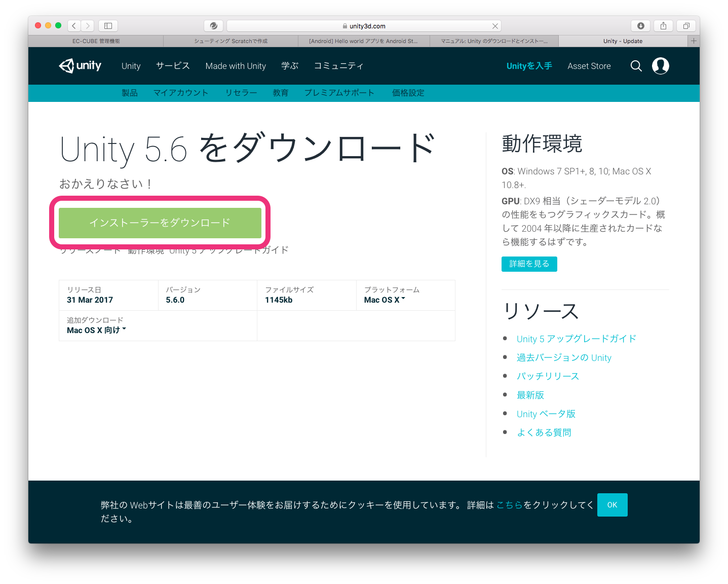
Task: Open the 学ぶ menu
Action: (x=290, y=66)
